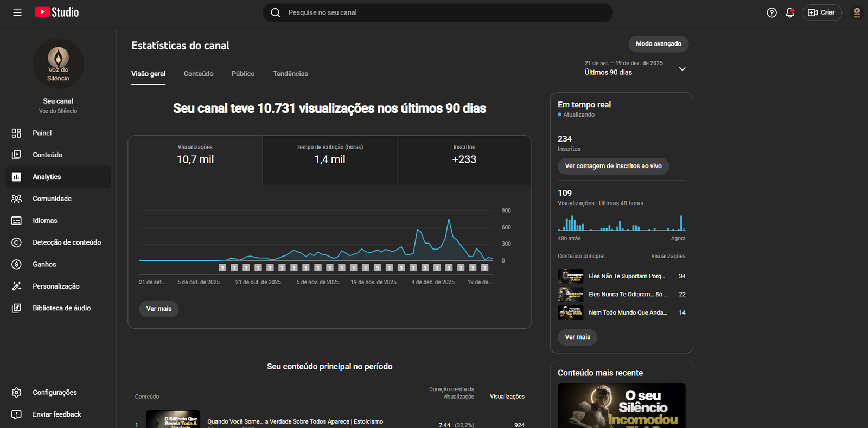This screenshot has height=428, width=868.
Task: Open the O seu Silêncio Incomodou thumbnail
Action: point(622,405)
